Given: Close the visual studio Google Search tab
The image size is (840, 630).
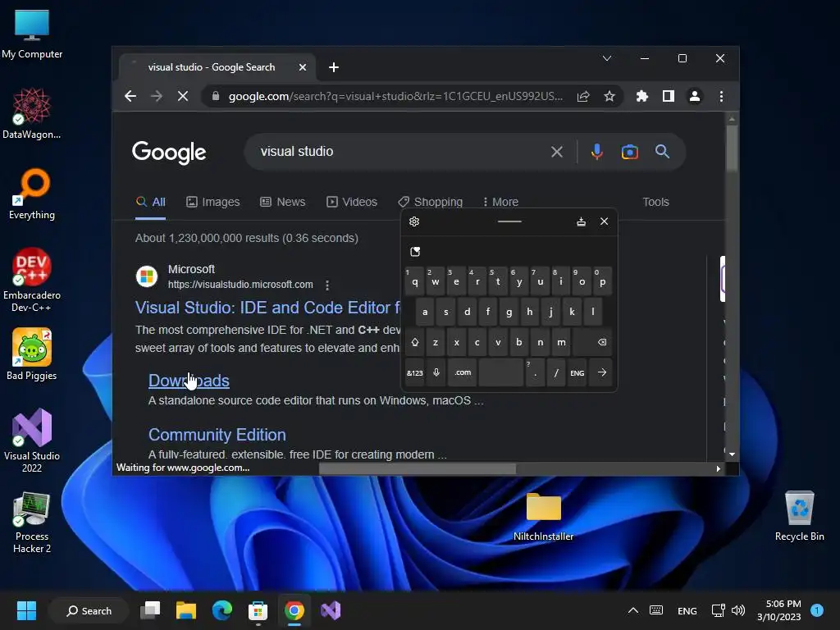Looking at the screenshot, I should point(302,67).
